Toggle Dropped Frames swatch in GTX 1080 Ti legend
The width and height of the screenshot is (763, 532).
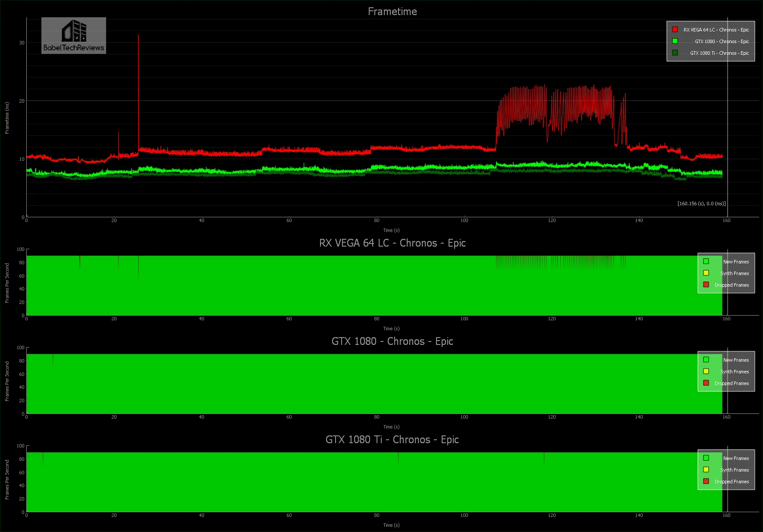point(706,482)
